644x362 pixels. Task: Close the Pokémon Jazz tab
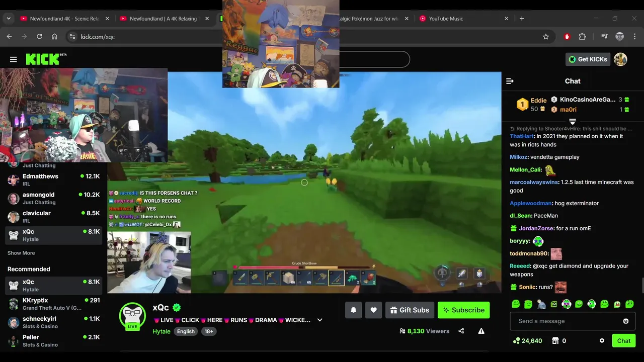[x=407, y=19]
